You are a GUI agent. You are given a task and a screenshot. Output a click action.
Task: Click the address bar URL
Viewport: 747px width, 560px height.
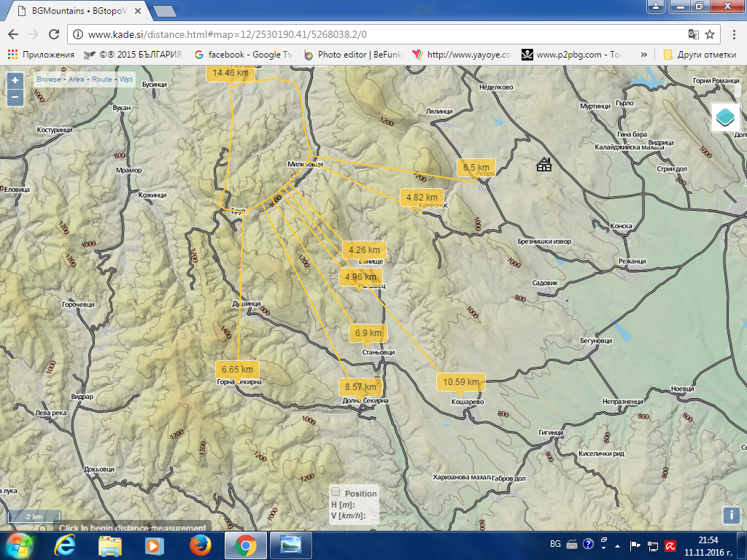(x=228, y=34)
